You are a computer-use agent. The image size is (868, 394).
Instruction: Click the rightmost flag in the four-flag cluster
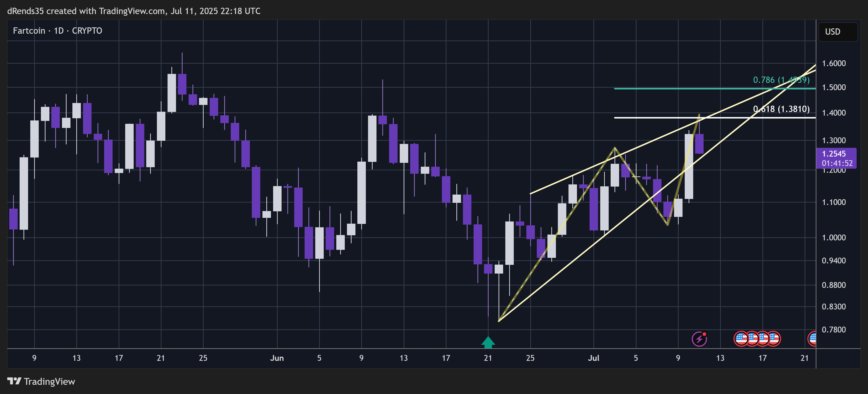[x=773, y=339]
